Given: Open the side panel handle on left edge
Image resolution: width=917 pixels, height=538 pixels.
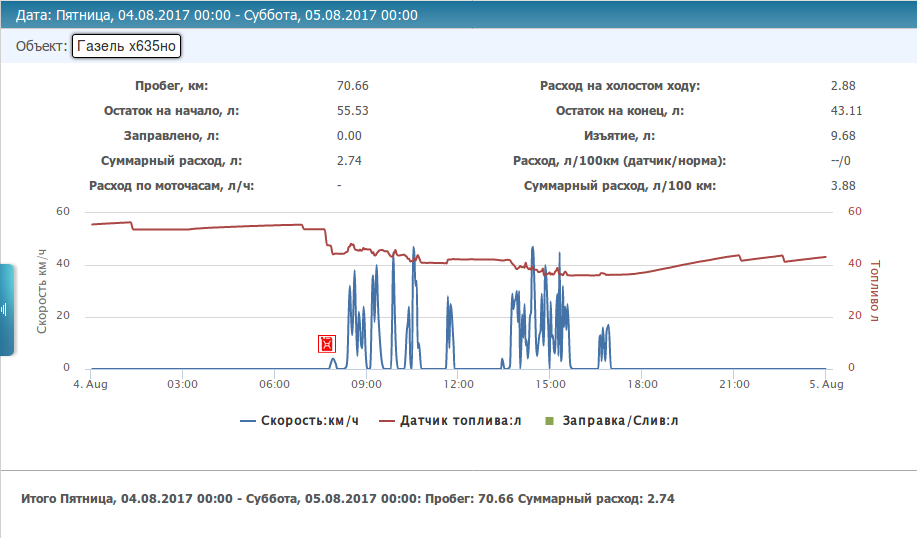Looking at the screenshot, I should pos(6,309).
